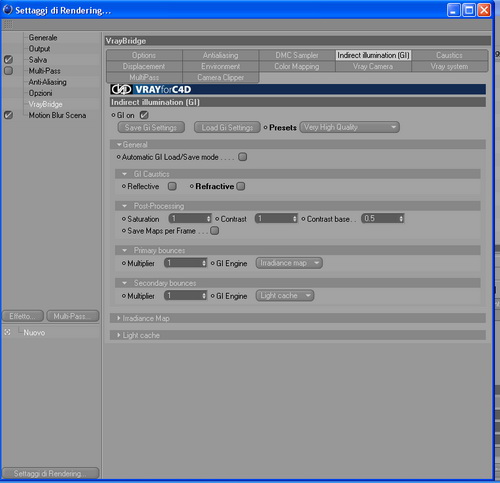The width and height of the screenshot is (500, 483).
Task: Click the keyframe circle beside GI on
Action: coord(113,115)
